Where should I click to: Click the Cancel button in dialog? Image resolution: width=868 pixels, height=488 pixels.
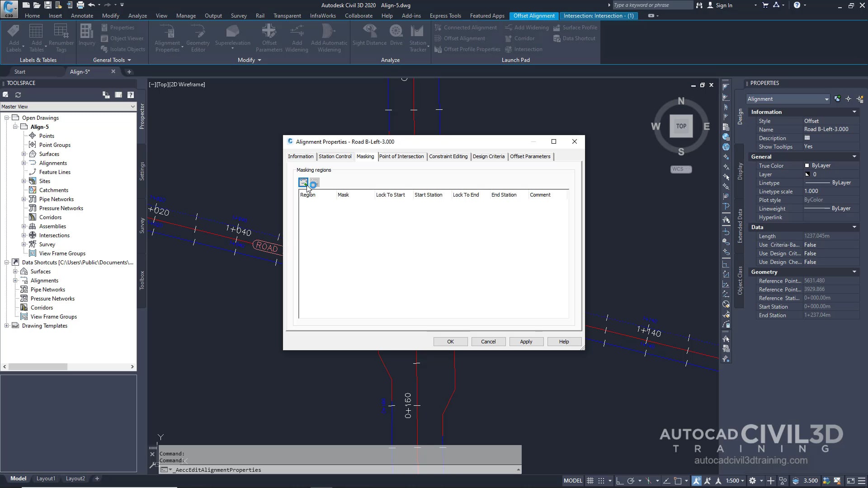(x=488, y=342)
